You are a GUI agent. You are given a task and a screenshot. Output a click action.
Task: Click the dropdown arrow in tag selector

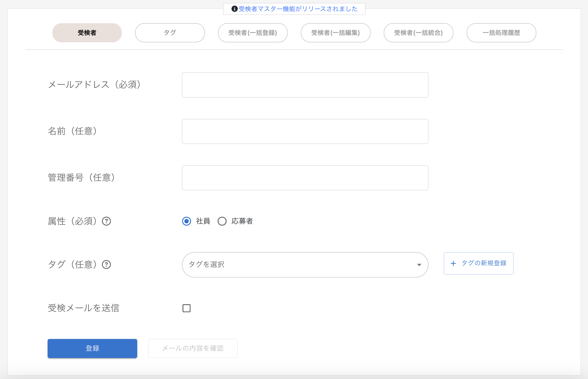tap(419, 265)
